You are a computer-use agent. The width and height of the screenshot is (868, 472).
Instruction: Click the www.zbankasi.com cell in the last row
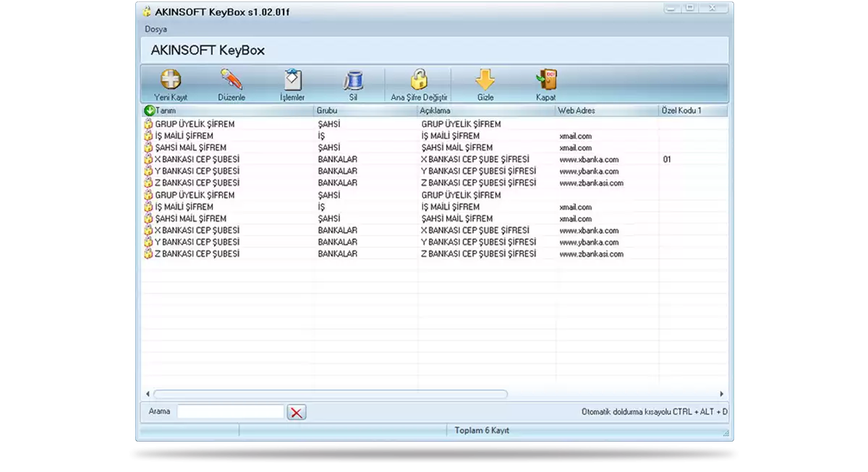click(591, 254)
